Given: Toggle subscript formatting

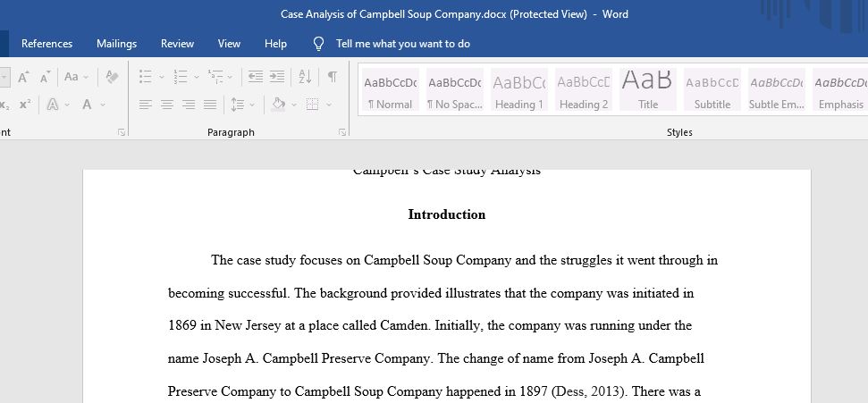Looking at the screenshot, I should [x=4, y=105].
